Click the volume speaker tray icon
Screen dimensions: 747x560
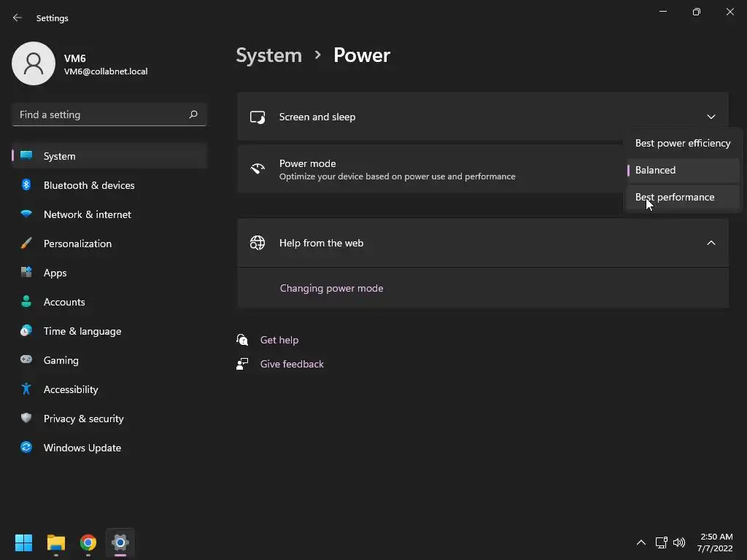[x=679, y=542]
